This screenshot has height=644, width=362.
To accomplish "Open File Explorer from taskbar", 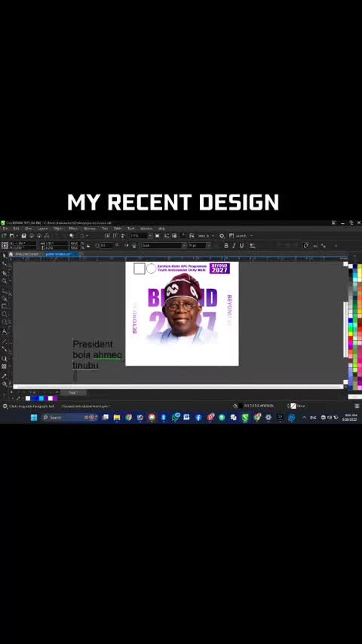I will tap(117, 417).
